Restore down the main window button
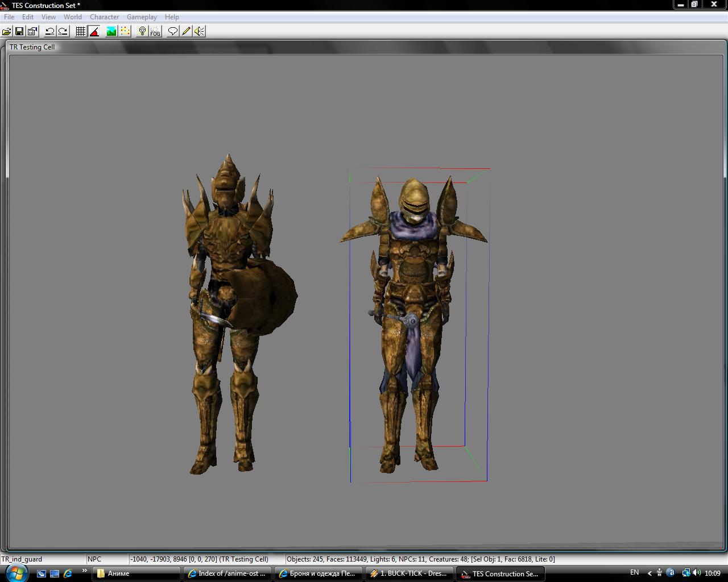 694,4
